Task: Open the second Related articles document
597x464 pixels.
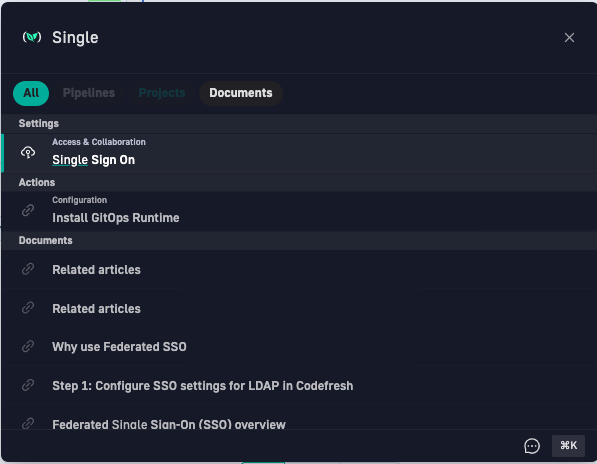Action: tap(299, 308)
